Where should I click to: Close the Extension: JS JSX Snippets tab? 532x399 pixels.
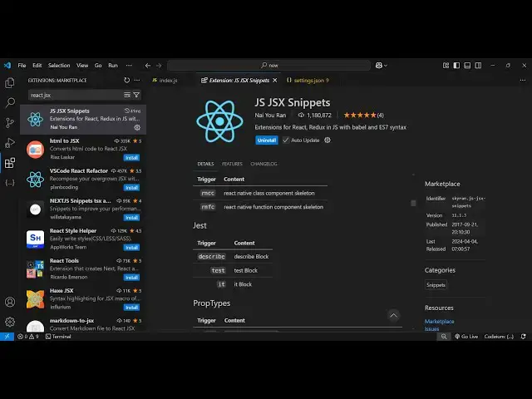coord(275,80)
